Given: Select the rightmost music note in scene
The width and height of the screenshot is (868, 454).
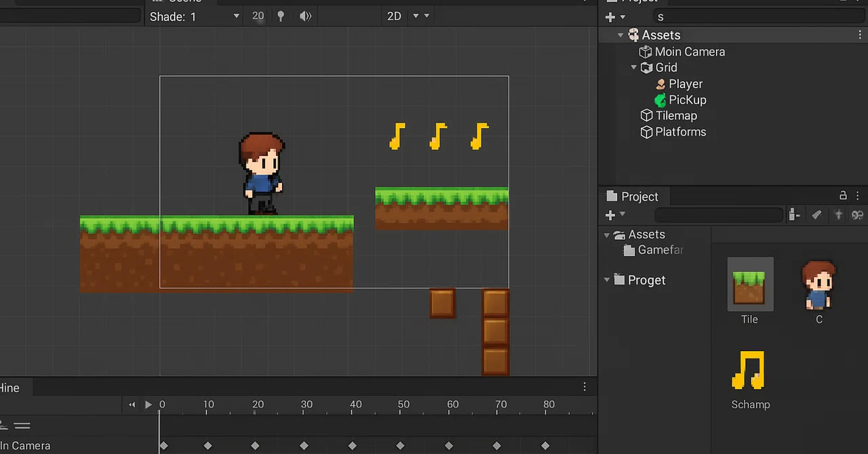Looking at the screenshot, I should [x=479, y=136].
